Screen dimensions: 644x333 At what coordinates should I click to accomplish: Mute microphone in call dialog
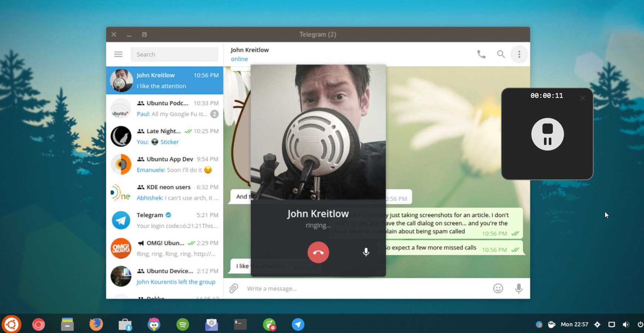pos(366,252)
